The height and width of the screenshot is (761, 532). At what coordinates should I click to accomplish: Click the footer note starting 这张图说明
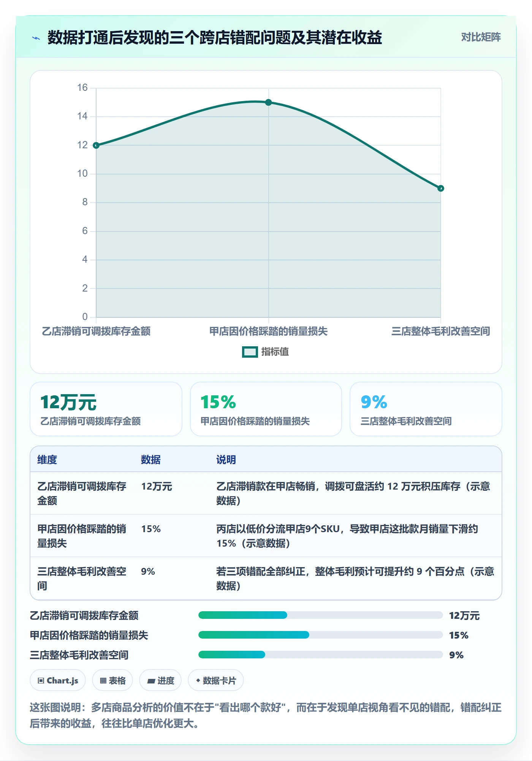266,715
